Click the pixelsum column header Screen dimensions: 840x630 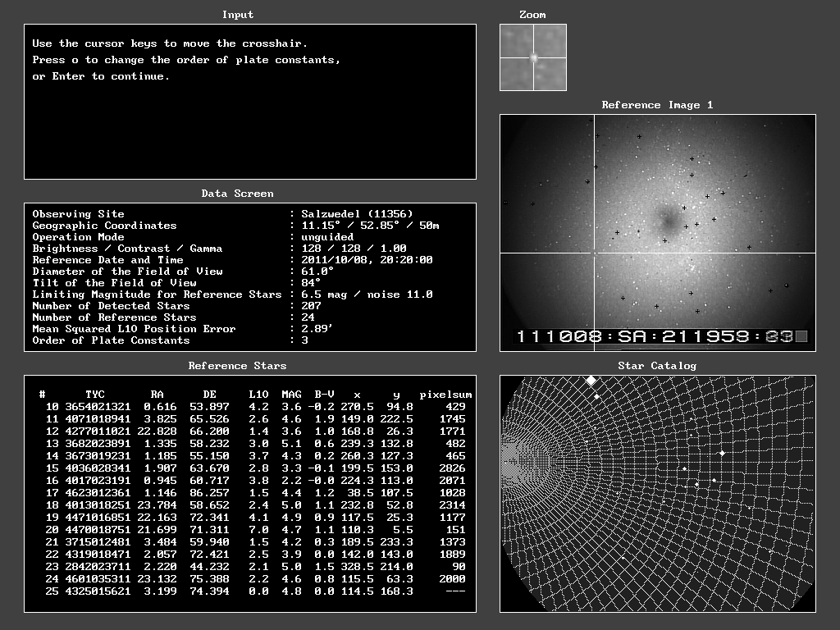(445, 395)
